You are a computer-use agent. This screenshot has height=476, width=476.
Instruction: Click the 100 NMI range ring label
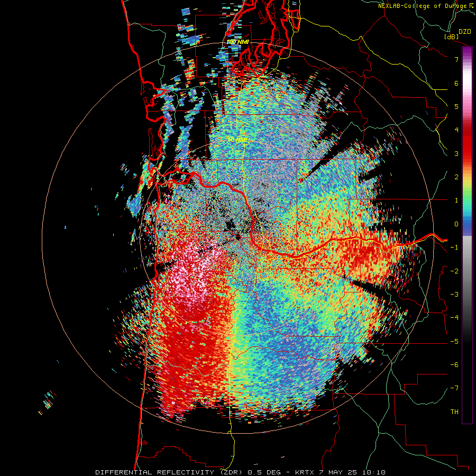pyautogui.click(x=237, y=42)
